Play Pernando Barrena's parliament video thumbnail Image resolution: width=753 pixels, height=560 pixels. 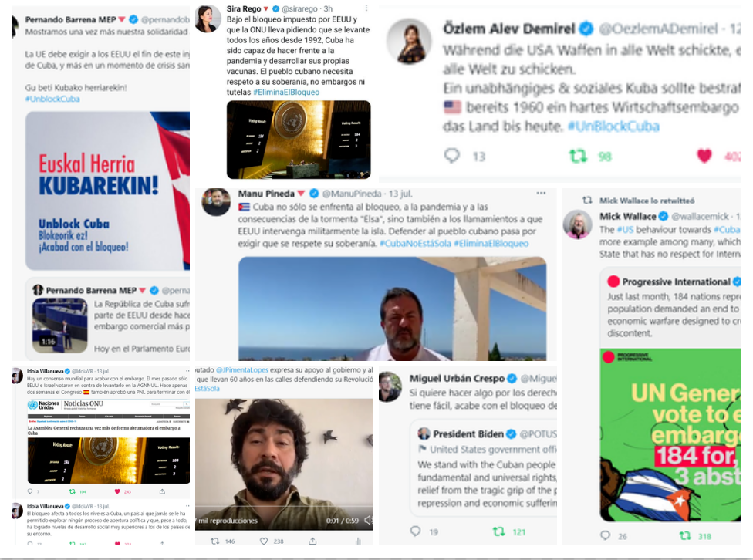[x=60, y=326]
